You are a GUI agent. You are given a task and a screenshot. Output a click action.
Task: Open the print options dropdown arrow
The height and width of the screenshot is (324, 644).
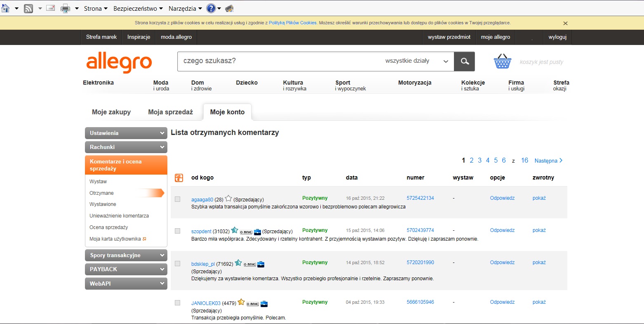pos(77,9)
